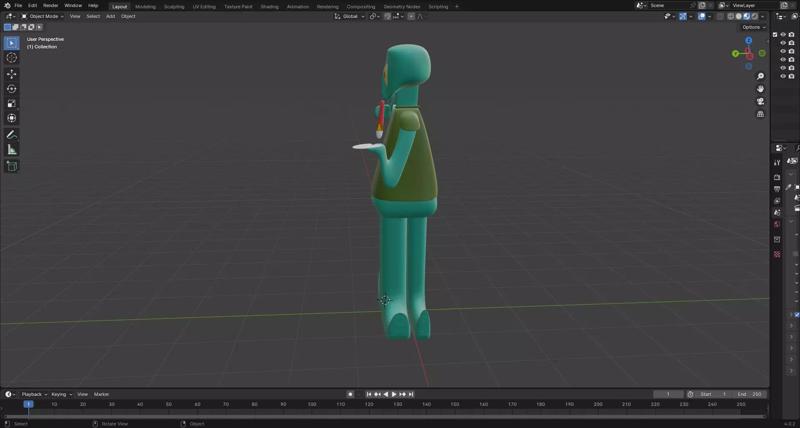
Task: Select the Move tool
Action: pos(12,74)
